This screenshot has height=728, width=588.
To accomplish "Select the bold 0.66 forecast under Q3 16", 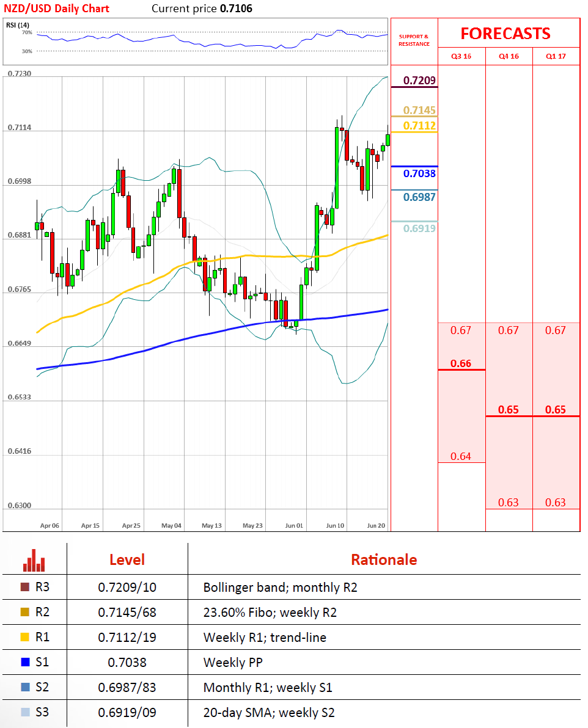I will [x=461, y=363].
